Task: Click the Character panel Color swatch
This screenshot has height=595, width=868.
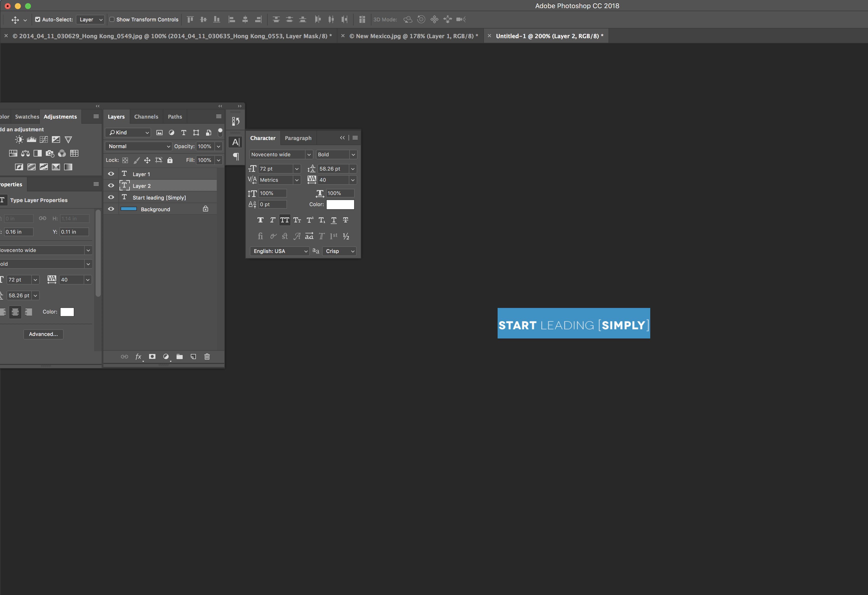Action: point(340,204)
